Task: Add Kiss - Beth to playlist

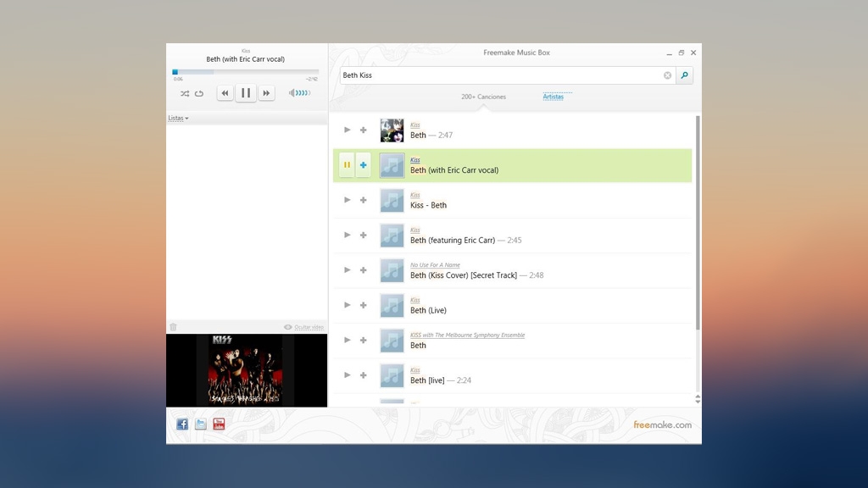Action: click(x=363, y=200)
